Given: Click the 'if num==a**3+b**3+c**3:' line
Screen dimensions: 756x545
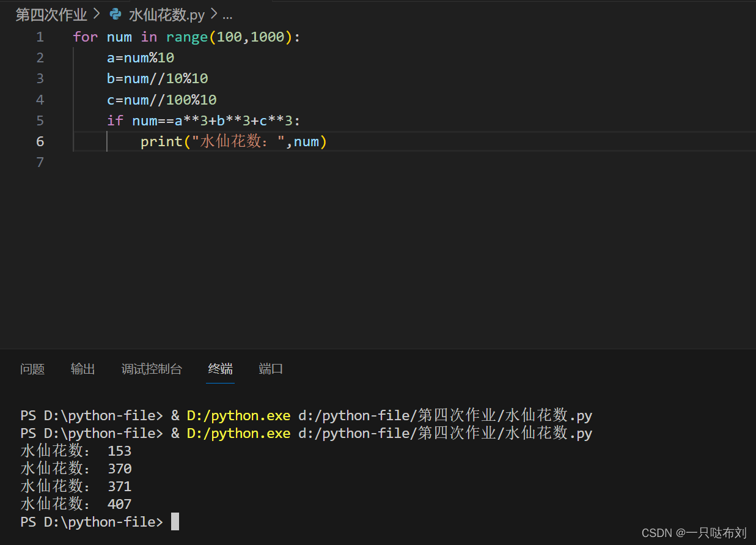Looking at the screenshot, I should tap(204, 120).
